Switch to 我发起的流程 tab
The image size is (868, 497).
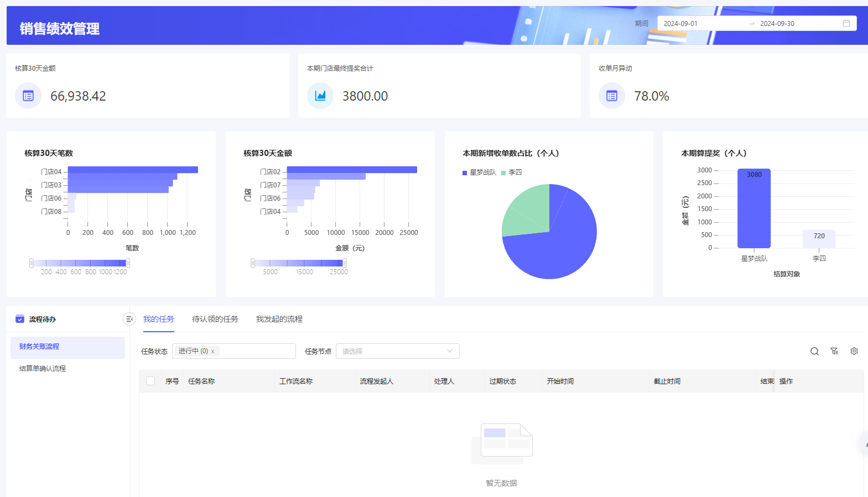tap(279, 319)
